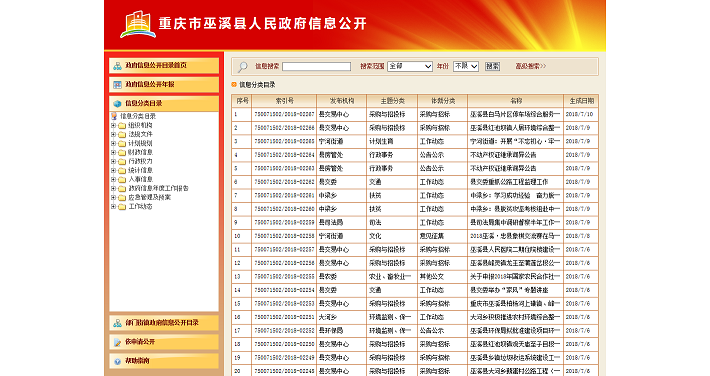This screenshot has width=710, height=376.
Task: Click the 体裁分类 column header
Action: coord(442,101)
